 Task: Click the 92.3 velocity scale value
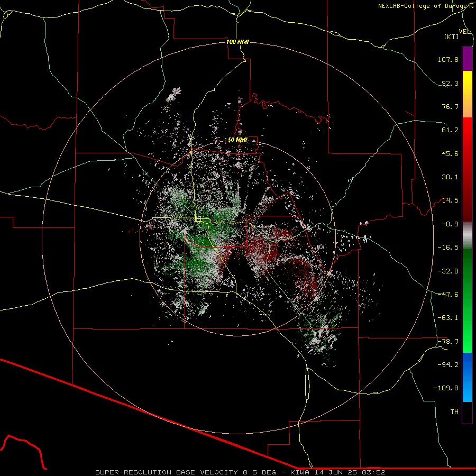tap(450, 83)
